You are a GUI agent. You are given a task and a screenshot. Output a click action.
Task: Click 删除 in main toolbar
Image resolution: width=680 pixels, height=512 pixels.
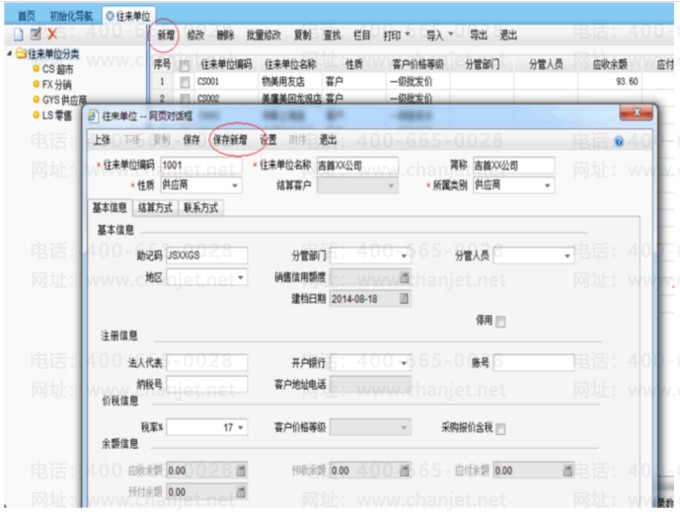click(225, 35)
